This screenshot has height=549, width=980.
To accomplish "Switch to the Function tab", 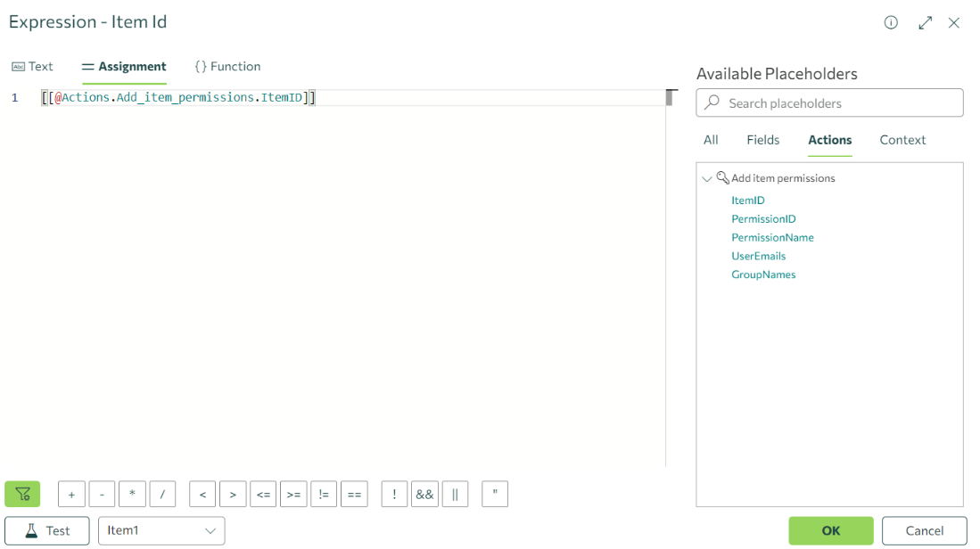I will (x=227, y=67).
